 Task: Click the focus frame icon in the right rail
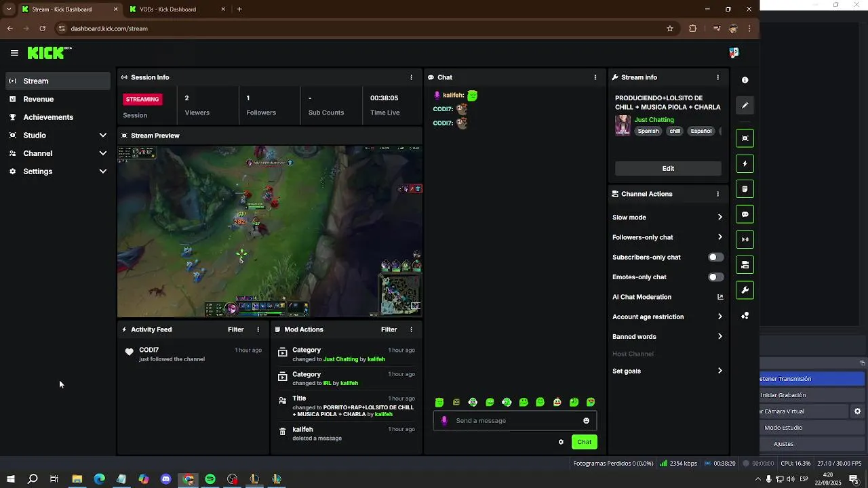pyautogui.click(x=745, y=138)
